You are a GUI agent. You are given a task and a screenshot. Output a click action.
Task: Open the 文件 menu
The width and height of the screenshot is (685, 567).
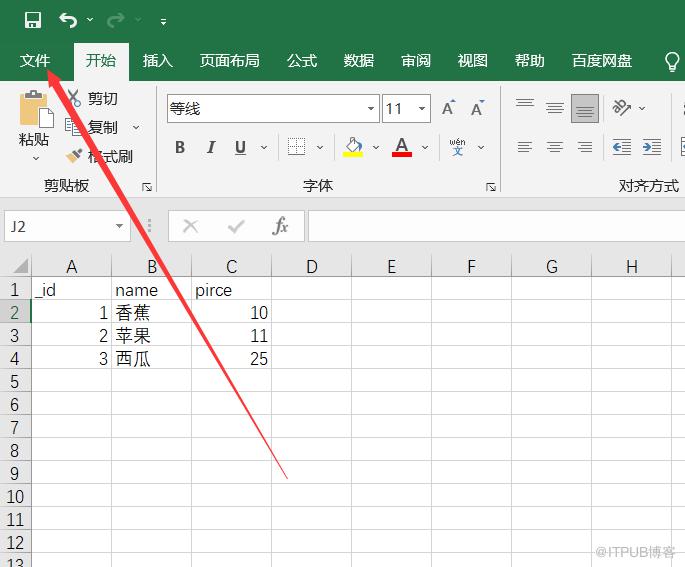tap(35, 60)
